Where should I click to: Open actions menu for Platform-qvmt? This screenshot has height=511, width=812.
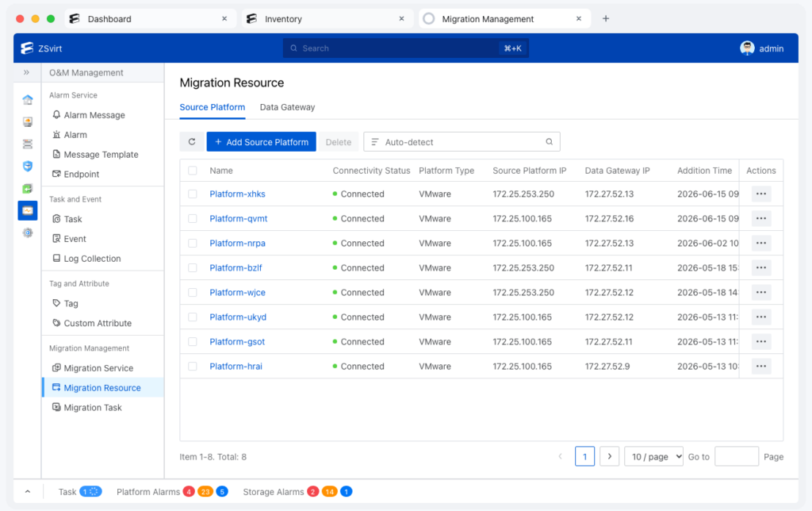(x=760, y=219)
